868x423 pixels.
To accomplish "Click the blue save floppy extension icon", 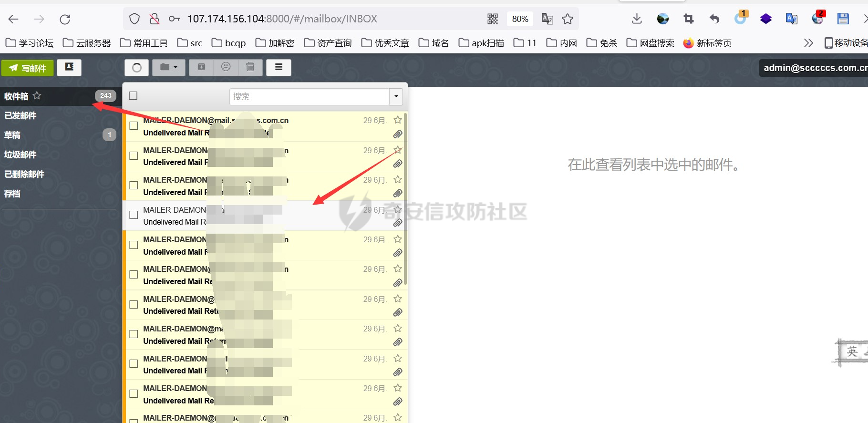I will (843, 19).
